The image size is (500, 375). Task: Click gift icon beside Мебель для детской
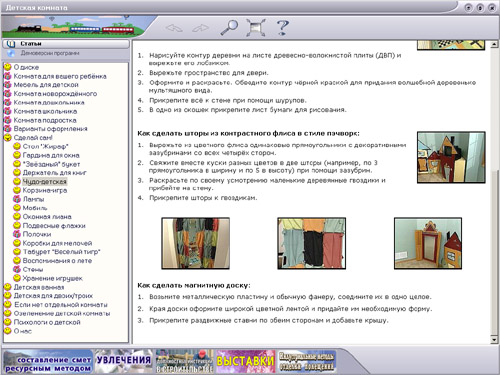7,85
